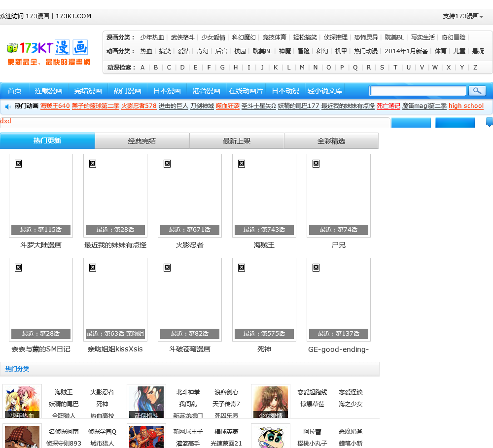
Task: Click the 奈奈与薫的SM日记 title link
Action: pos(41,349)
